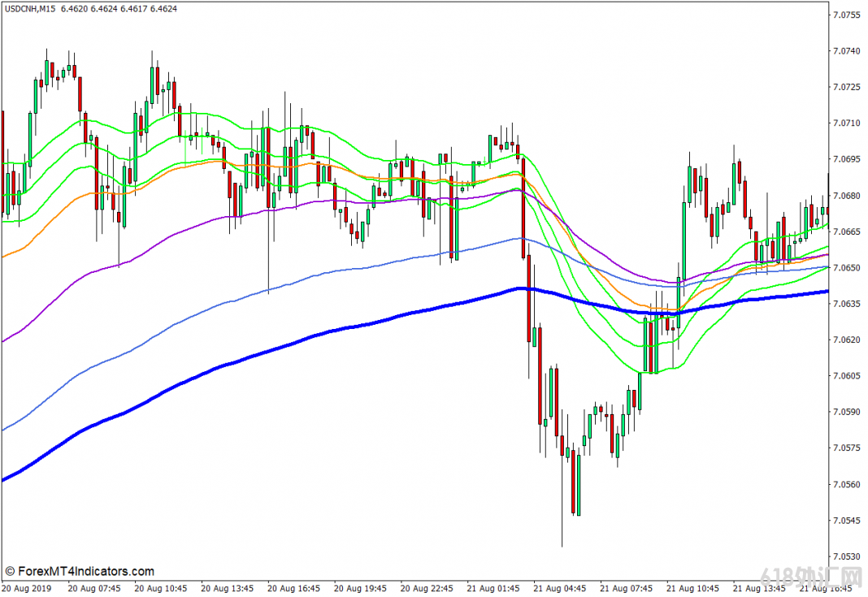
Task: Click the 7.0605 price axis label
Action: tap(846, 376)
